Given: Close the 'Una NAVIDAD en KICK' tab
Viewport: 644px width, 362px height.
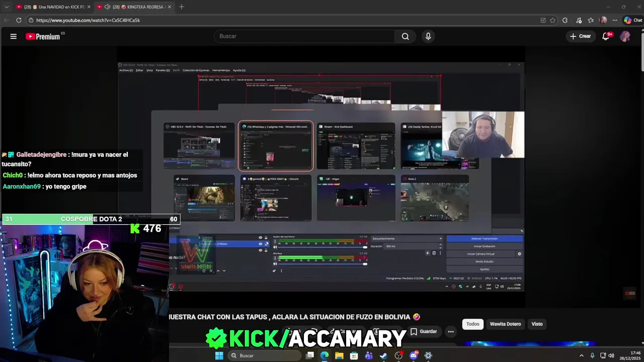Looking at the screenshot, I should point(89,7).
